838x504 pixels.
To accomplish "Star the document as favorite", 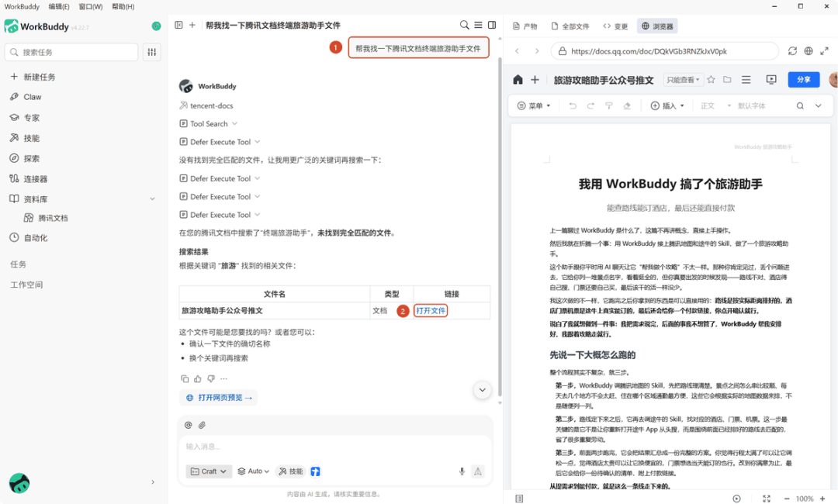I will coord(712,80).
